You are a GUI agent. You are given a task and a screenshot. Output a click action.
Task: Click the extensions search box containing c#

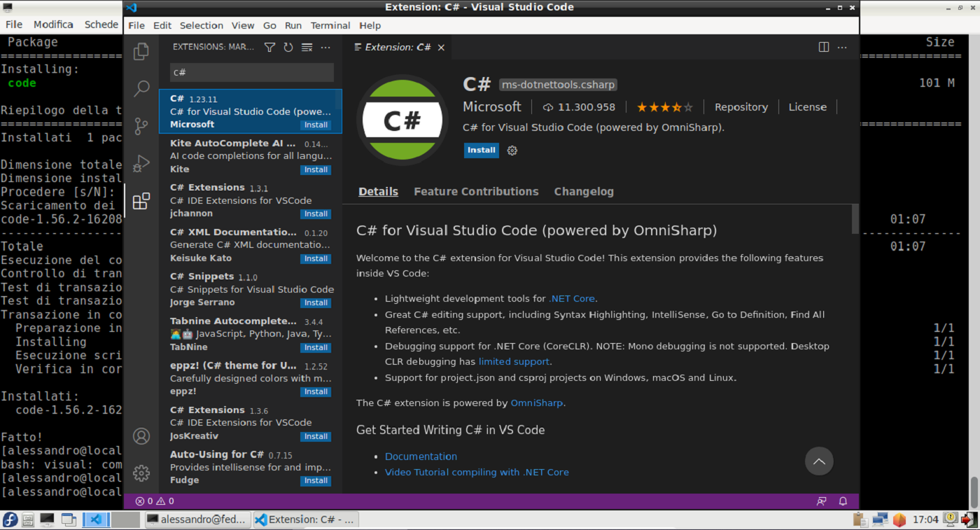click(251, 72)
